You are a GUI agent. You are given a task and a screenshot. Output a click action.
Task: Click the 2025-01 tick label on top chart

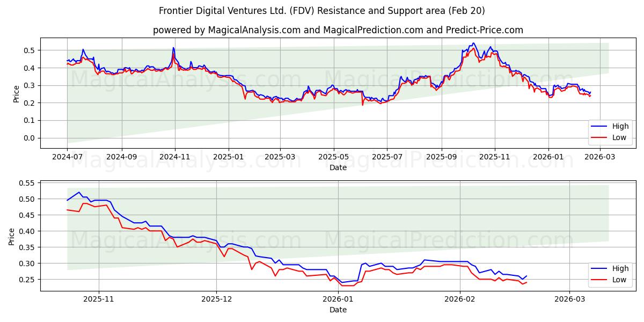(229, 157)
